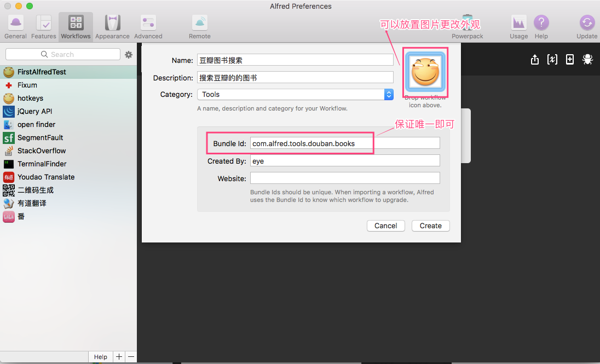This screenshot has height=364, width=600.
Task: Cancel the new workflow dialog
Action: click(x=386, y=226)
